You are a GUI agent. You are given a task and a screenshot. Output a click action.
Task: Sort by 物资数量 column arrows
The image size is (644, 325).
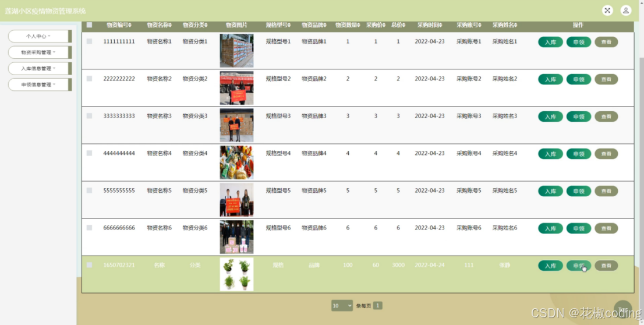click(x=360, y=26)
